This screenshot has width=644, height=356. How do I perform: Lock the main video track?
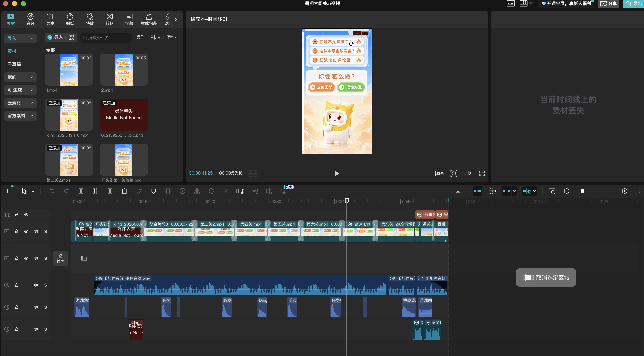(x=17, y=232)
